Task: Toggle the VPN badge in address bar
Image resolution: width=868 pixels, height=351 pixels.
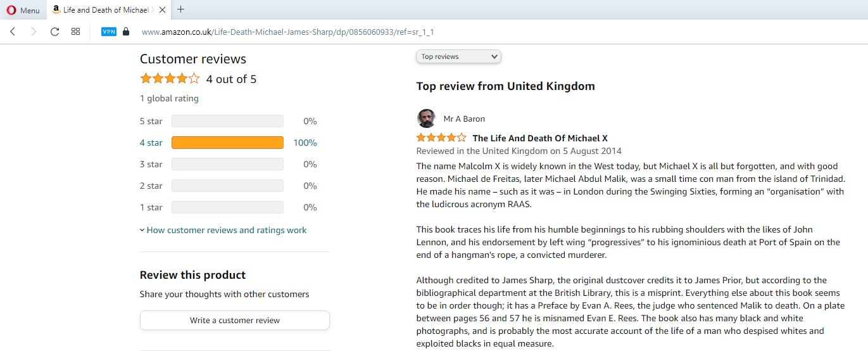Action: [109, 32]
